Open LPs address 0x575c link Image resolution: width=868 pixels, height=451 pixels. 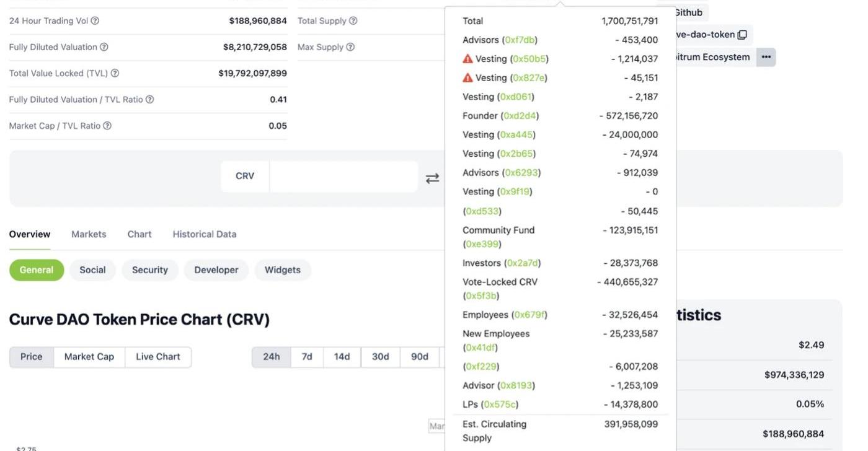pos(500,405)
